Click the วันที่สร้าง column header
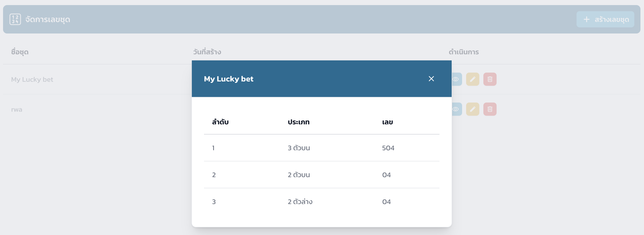Viewport: 644px width, 235px height. click(207, 52)
